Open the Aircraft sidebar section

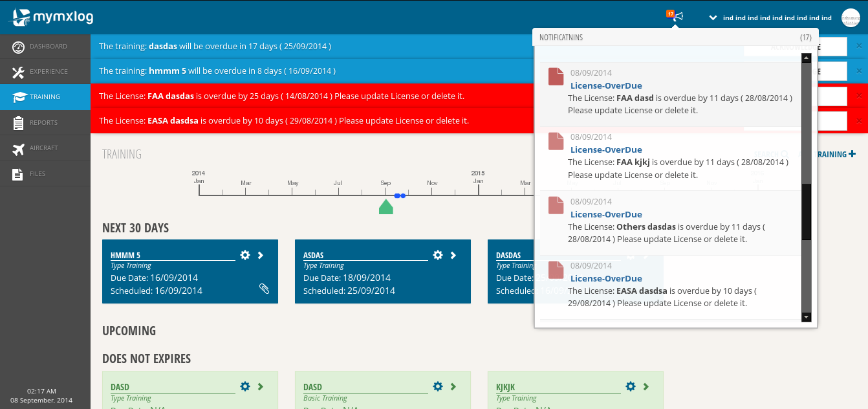click(x=45, y=148)
